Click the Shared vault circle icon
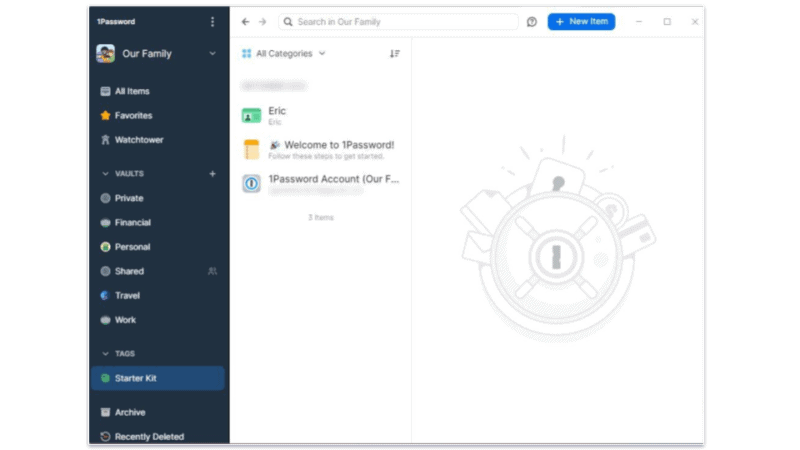Image resolution: width=800 pixels, height=450 pixels. pyautogui.click(x=105, y=271)
